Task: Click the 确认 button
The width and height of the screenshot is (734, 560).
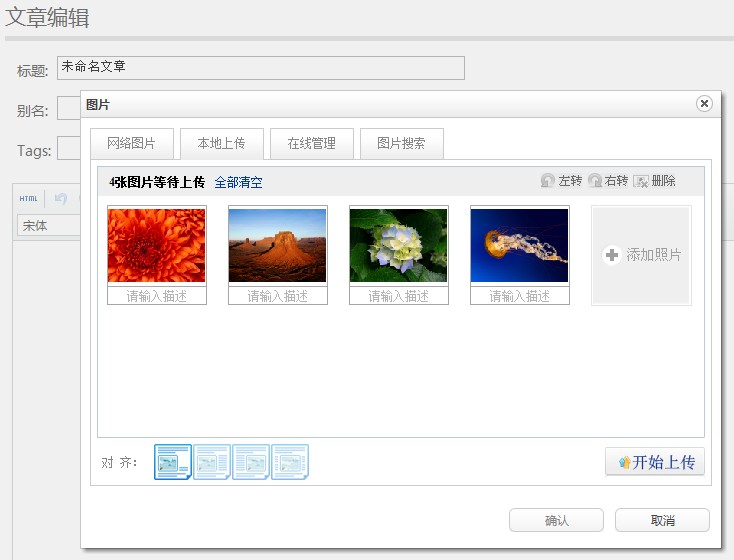Action: (556, 520)
